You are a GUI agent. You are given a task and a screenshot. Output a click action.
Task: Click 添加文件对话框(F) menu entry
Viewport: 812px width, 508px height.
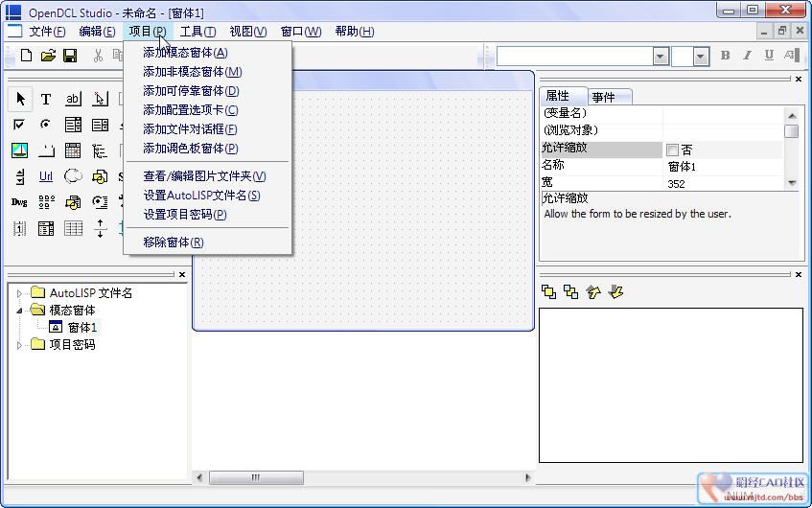(207, 129)
